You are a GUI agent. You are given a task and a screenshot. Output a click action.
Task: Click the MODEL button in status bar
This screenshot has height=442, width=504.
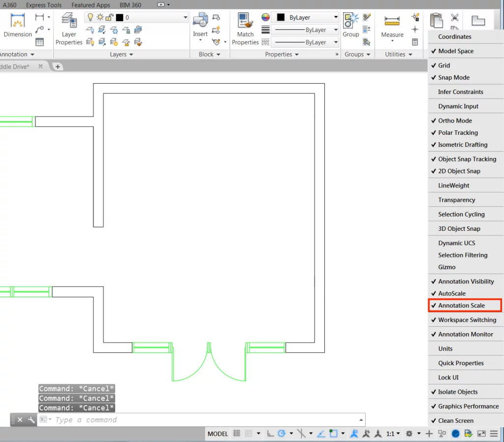tap(217, 434)
